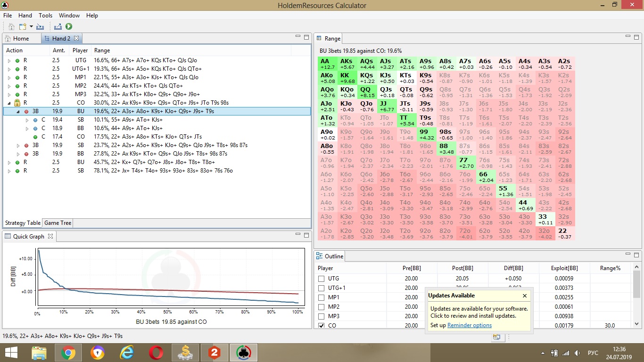Click green dot on BU raise 45.7% row

click(x=17, y=162)
